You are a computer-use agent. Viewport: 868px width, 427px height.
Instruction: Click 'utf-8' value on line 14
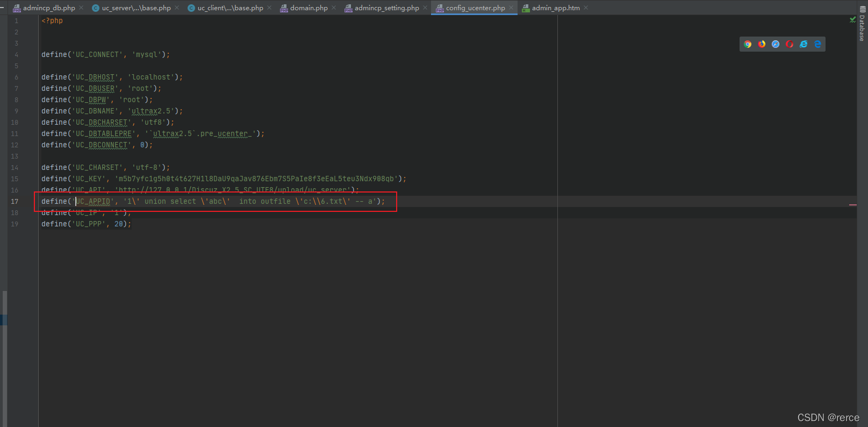(x=147, y=168)
